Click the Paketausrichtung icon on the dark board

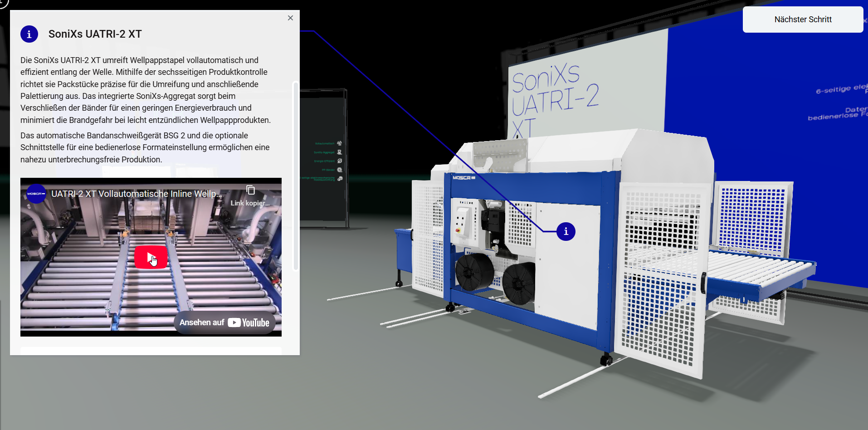(340, 179)
